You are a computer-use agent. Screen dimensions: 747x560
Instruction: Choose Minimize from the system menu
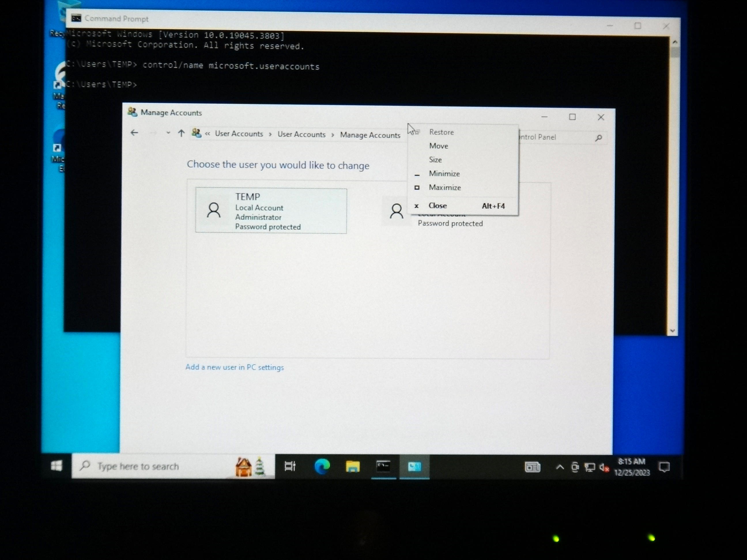coord(463,173)
